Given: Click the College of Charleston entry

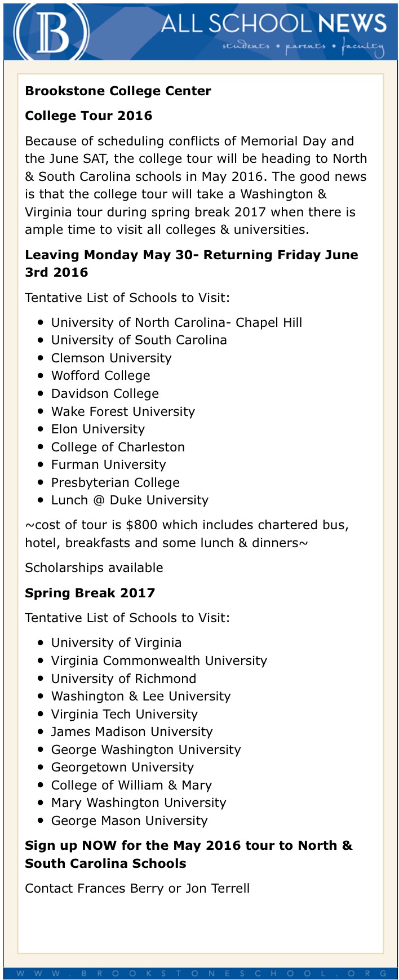Looking at the screenshot, I should point(118,447).
